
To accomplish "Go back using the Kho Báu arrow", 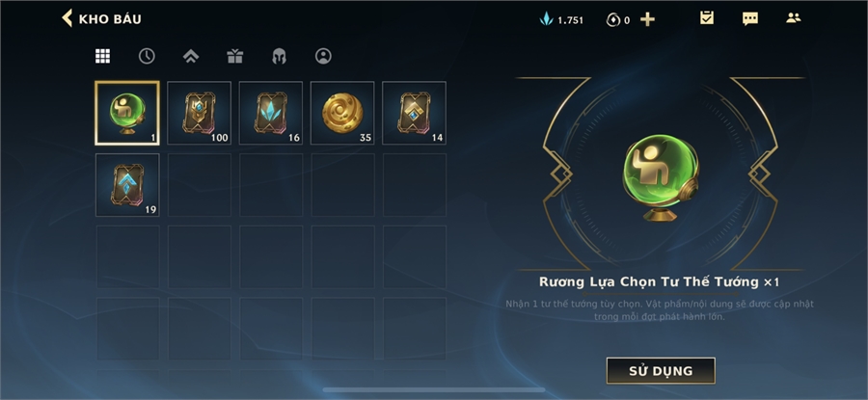I will tap(67, 18).
